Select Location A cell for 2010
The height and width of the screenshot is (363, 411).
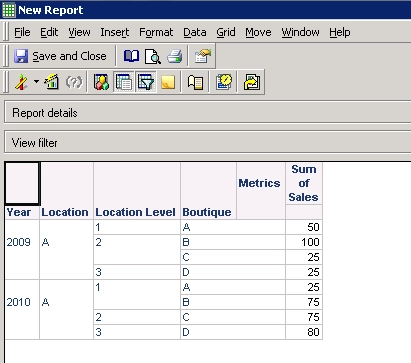pos(66,309)
